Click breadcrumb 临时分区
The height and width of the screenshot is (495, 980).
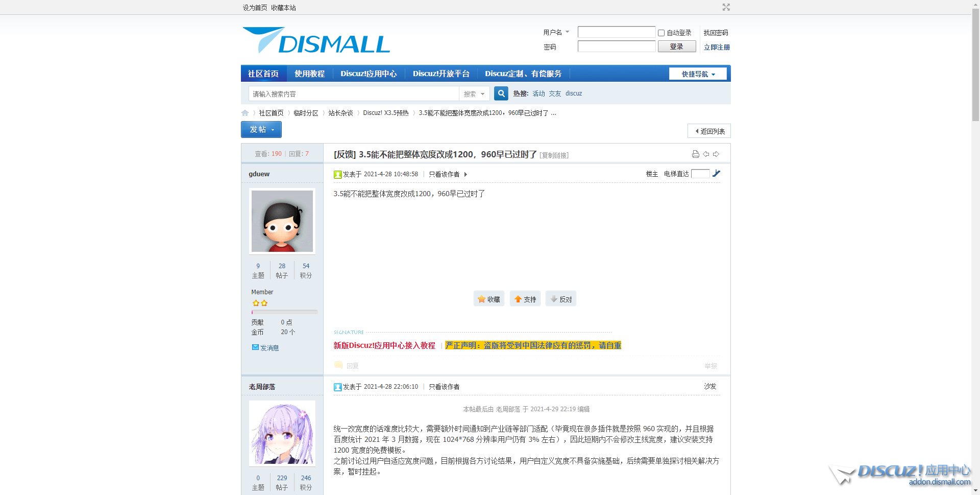click(x=306, y=113)
